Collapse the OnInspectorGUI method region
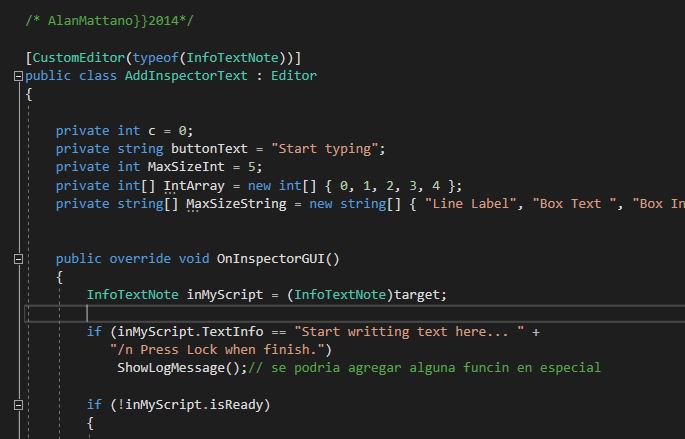 coord(18,259)
